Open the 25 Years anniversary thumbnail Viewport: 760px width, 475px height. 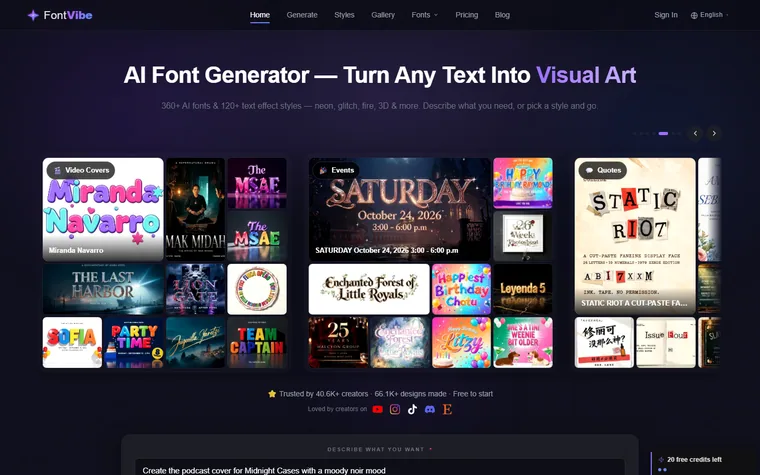coord(338,343)
